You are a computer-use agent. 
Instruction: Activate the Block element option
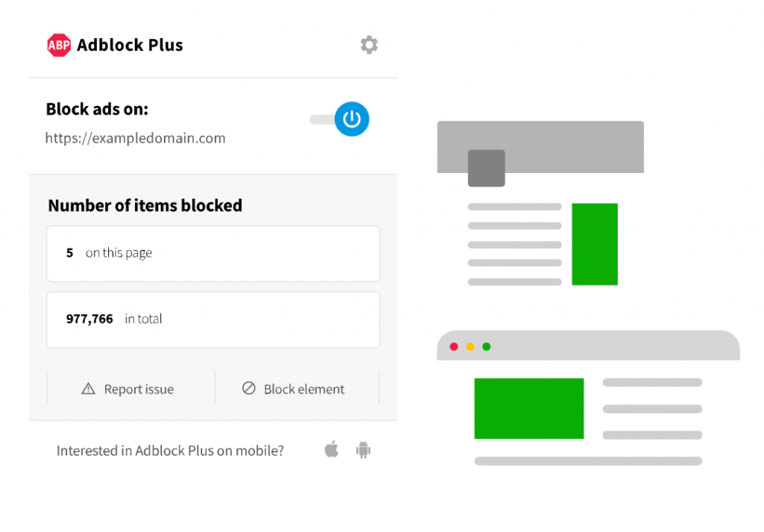click(296, 389)
